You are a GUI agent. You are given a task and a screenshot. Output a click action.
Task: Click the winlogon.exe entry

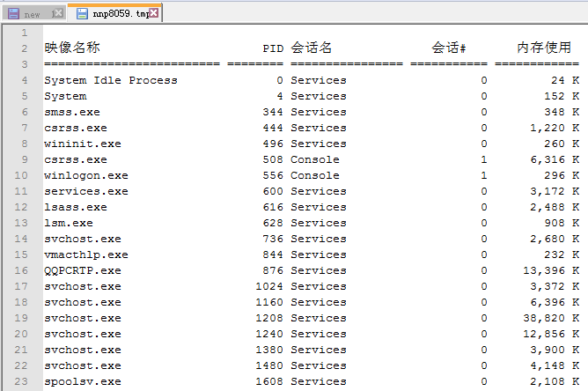[86, 175]
